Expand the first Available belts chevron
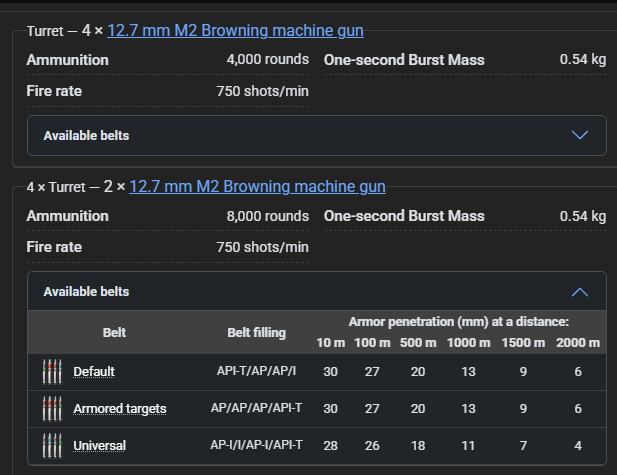617x475 pixels. point(580,135)
